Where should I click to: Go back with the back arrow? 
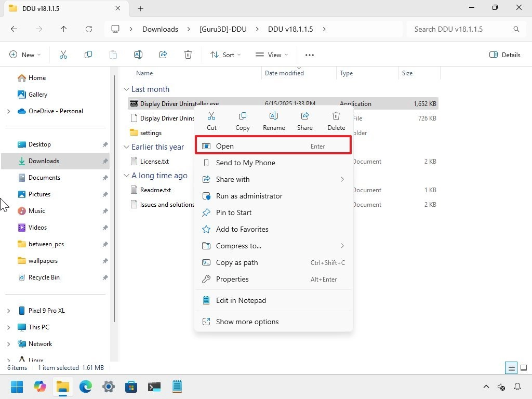14,29
